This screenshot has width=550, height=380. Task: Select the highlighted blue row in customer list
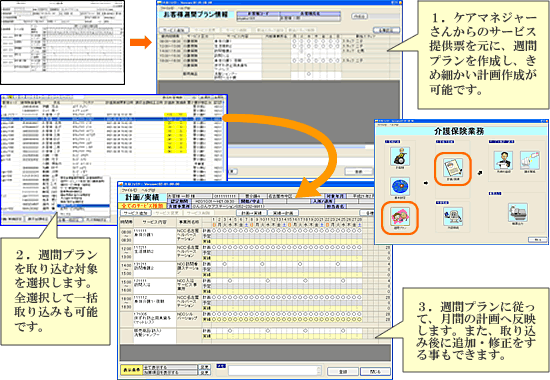click(x=112, y=119)
